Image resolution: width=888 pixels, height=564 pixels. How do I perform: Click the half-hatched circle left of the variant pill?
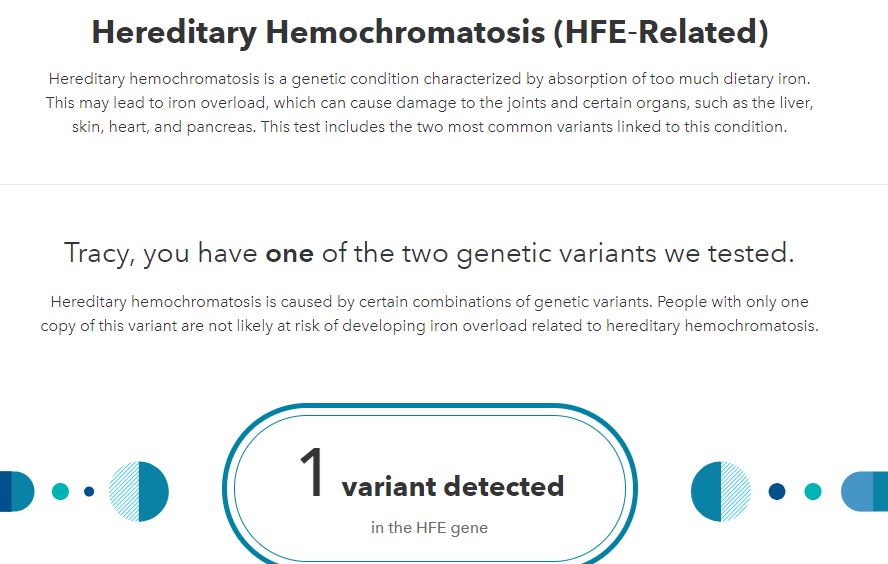(x=138, y=491)
